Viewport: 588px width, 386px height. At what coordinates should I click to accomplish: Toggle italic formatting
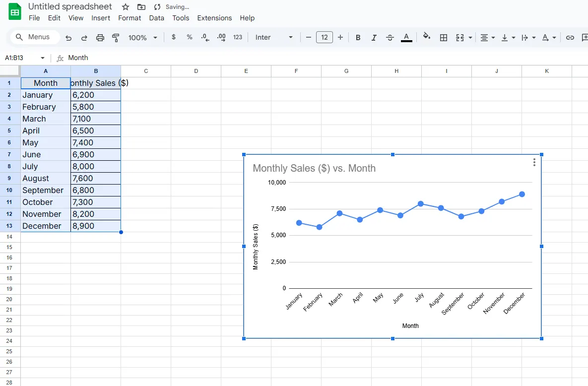coord(374,38)
